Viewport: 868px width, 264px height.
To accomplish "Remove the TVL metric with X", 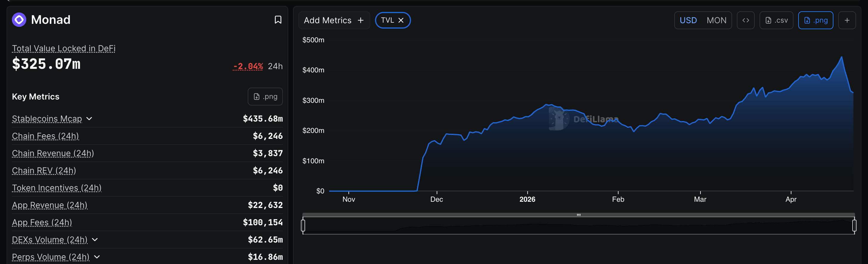I will (401, 21).
